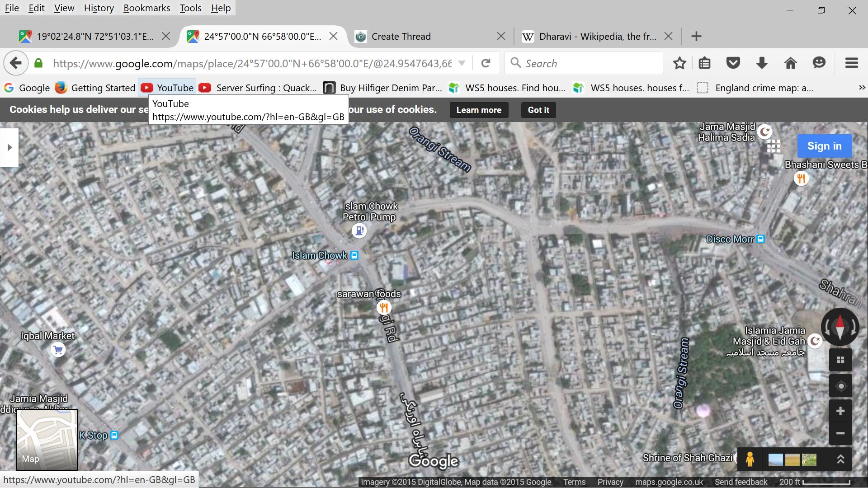The width and height of the screenshot is (868, 488).
Task: Click the Sign in button
Action: [825, 146]
